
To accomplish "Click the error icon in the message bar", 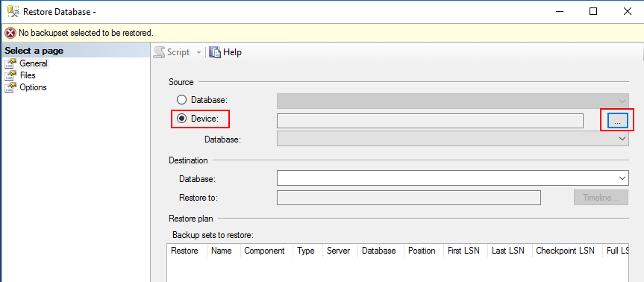I will click(x=10, y=32).
